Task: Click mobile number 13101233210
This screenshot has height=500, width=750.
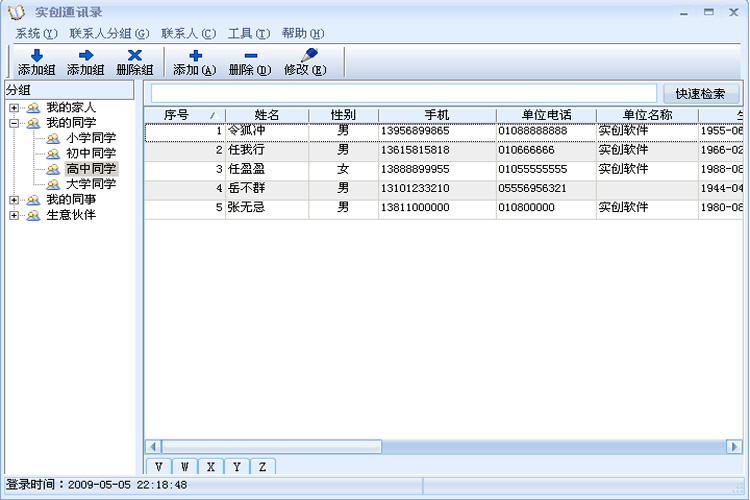Action: 415,189
